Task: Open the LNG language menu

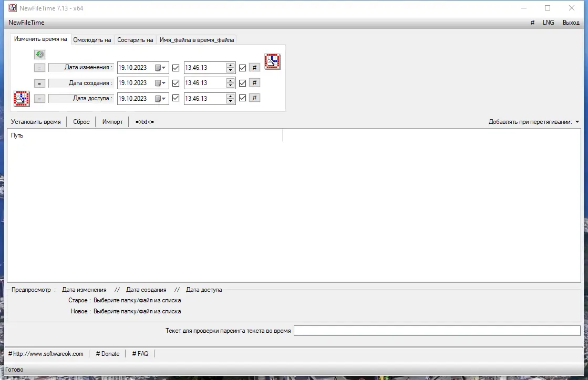Action: [548, 23]
